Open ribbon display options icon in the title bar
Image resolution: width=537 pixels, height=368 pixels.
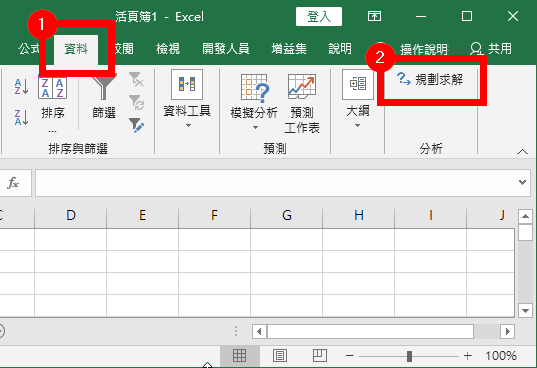point(374,16)
